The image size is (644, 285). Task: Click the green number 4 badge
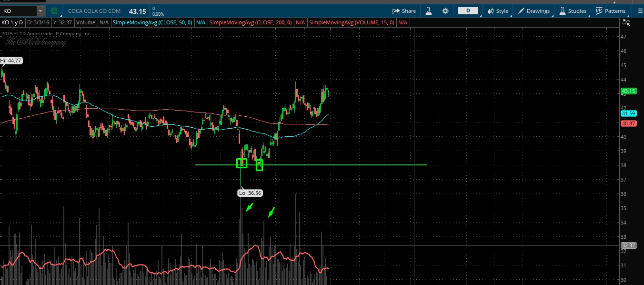(54, 11)
